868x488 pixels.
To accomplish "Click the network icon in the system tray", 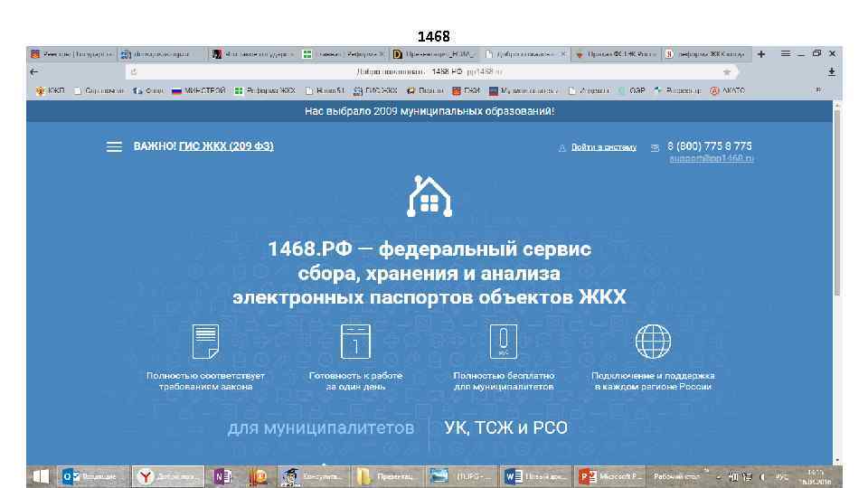I will click(x=747, y=476).
